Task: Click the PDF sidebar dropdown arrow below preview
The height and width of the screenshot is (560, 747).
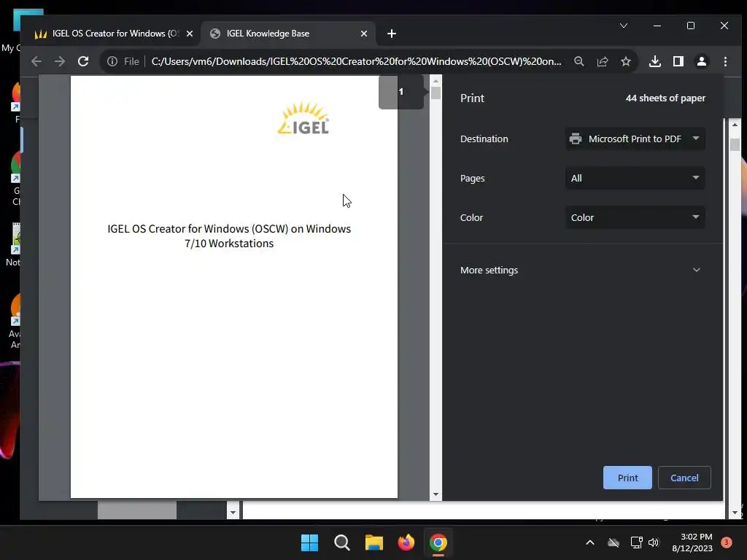Action: click(x=233, y=513)
